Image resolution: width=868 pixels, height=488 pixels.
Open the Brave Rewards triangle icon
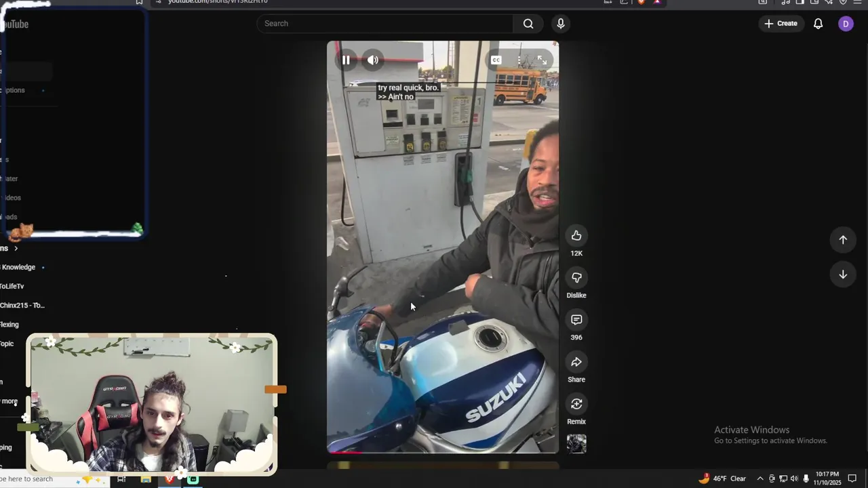656,2
